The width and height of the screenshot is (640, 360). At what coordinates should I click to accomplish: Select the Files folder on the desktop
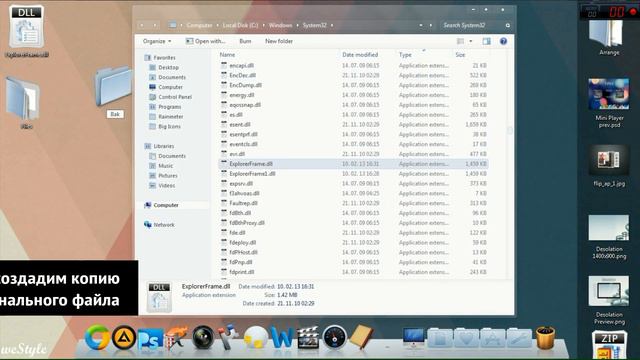coord(24,102)
